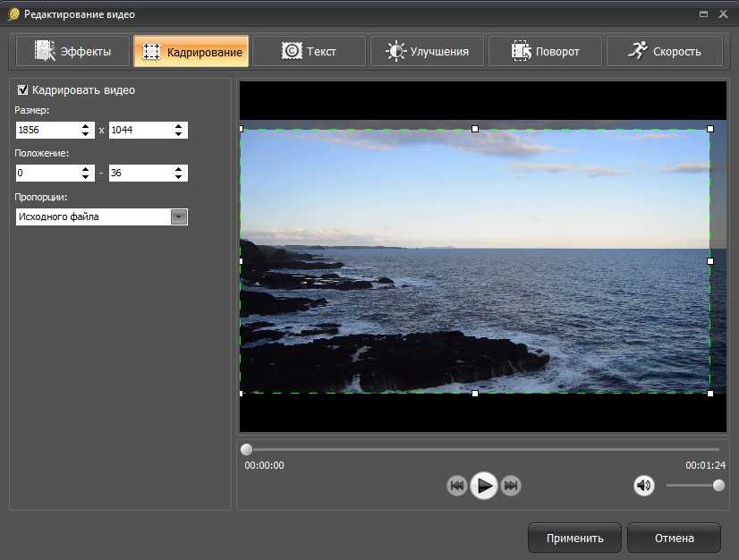Increase the horizontal position value
This screenshot has width=739, height=560.
(86, 169)
